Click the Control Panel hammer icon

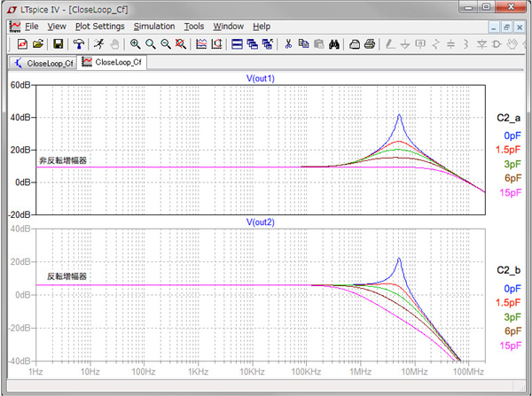click(x=80, y=43)
